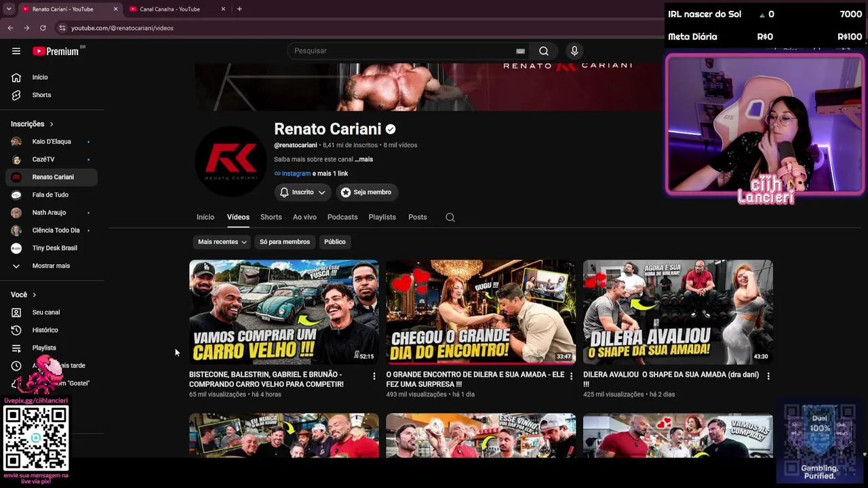868x488 pixels.
Task: Click the search magnifier button
Action: (x=544, y=51)
